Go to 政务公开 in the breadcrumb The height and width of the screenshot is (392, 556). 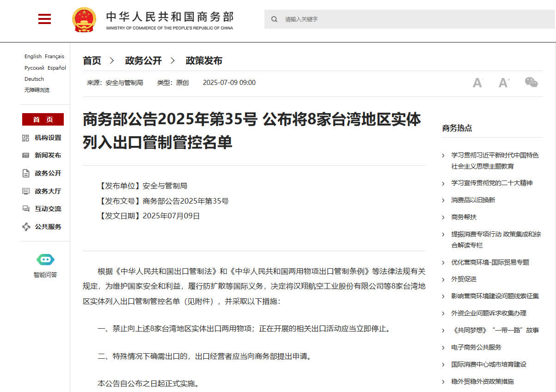pos(143,60)
